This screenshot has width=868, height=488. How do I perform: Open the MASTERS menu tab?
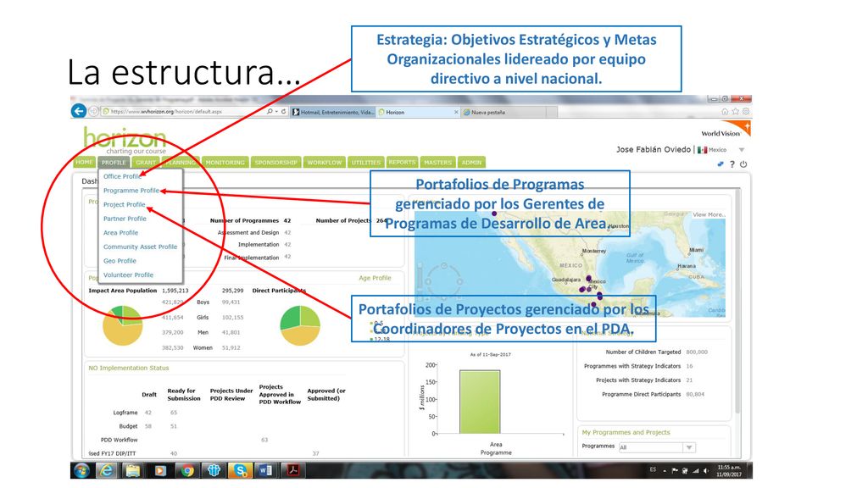(438, 163)
